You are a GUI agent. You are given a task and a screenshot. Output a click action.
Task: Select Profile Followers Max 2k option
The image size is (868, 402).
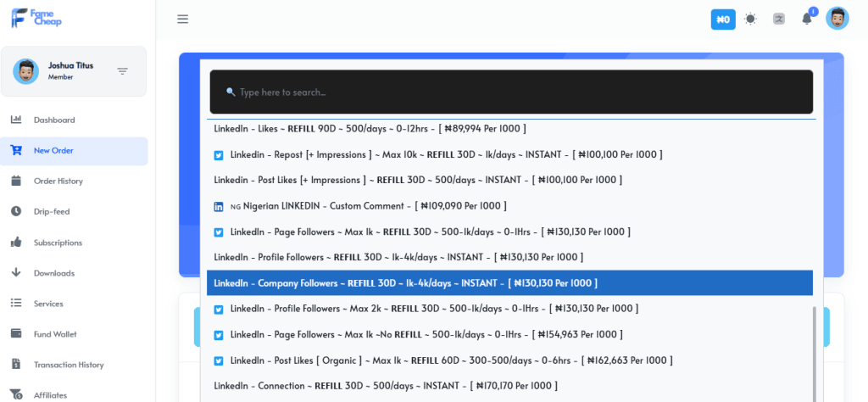click(x=509, y=309)
